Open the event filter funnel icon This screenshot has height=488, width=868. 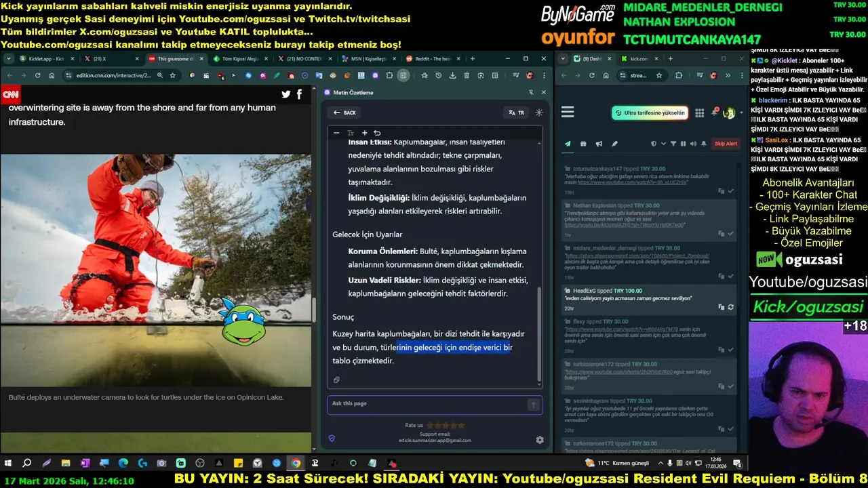673,144
